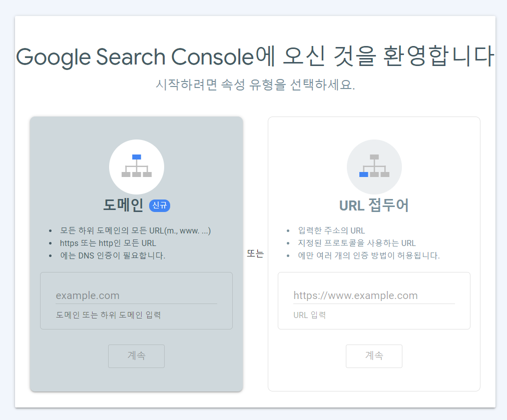The image size is (507, 420).
Task: Focus the https://www.example.com URL input field
Action: click(x=374, y=295)
